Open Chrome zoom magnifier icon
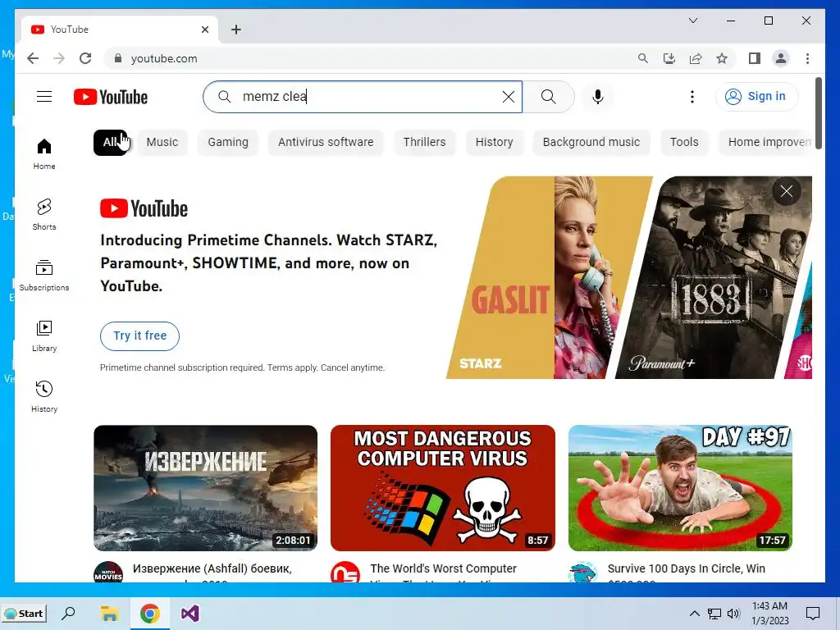This screenshot has width=840, height=630. (643, 58)
